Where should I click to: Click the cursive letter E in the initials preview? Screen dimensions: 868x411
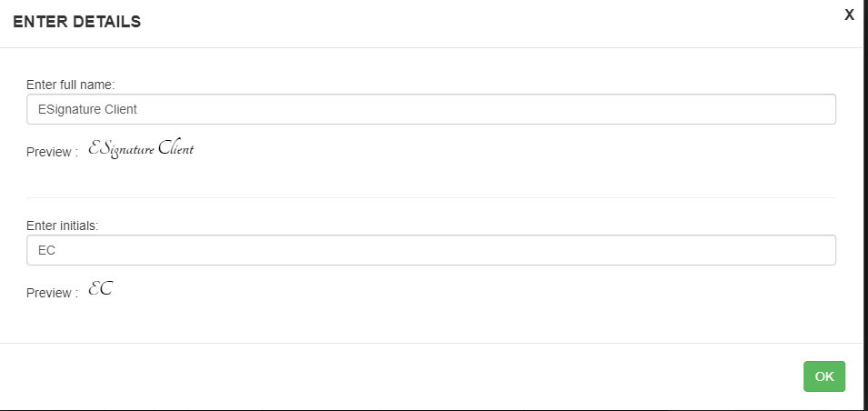coord(95,288)
